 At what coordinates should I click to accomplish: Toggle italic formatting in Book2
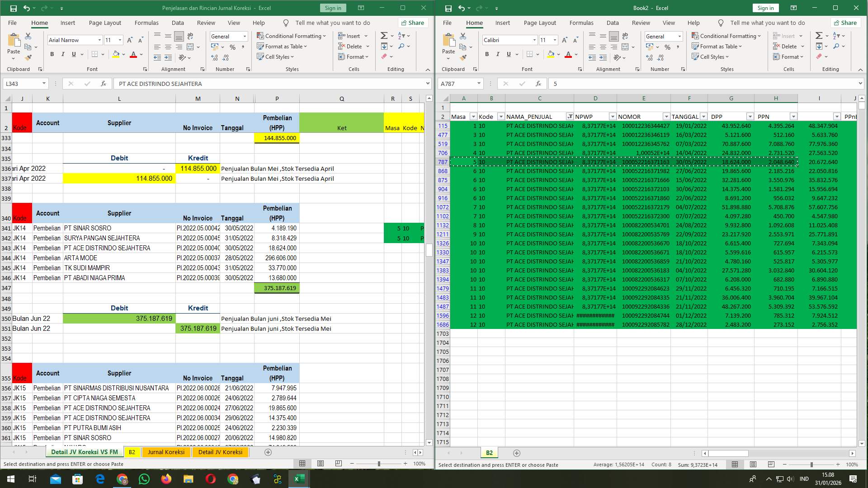coord(498,54)
